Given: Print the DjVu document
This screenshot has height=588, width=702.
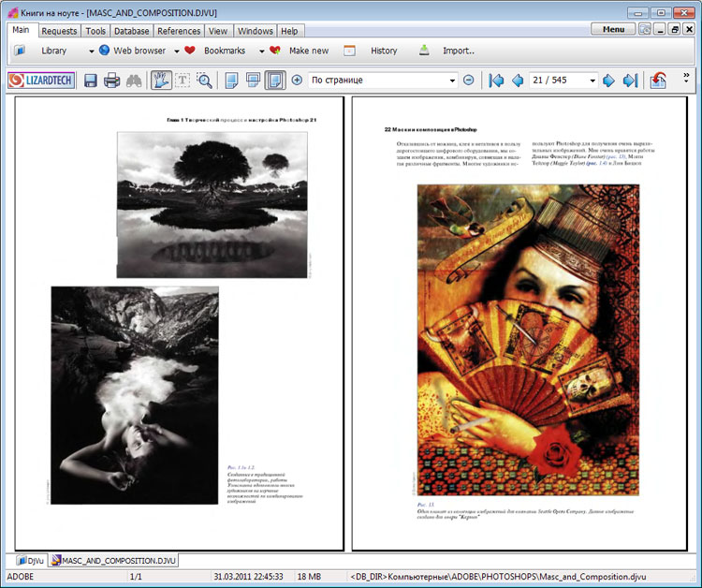Looking at the screenshot, I should point(112,81).
